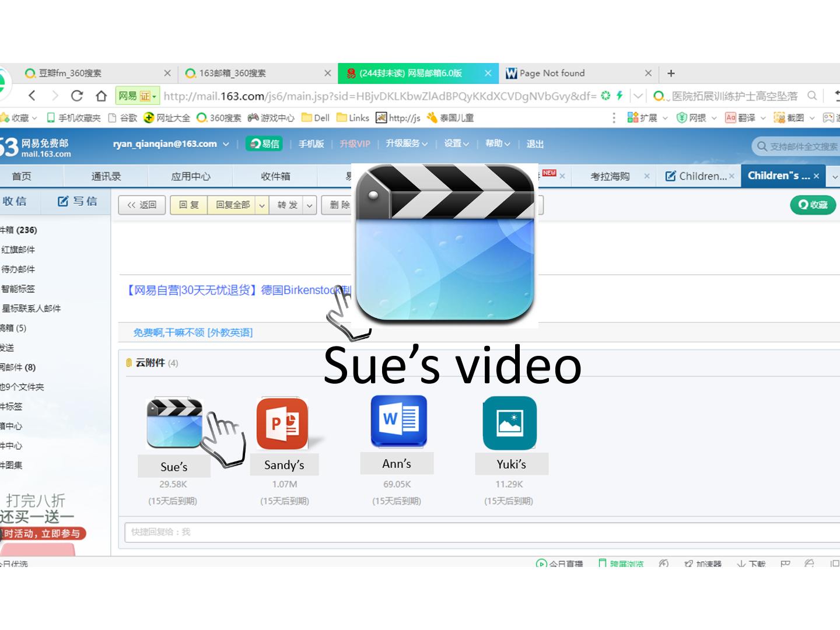Open the 网易自营 Birkenstock promo link
This screenshot has height=630, width=840.
tap(239, 290)
